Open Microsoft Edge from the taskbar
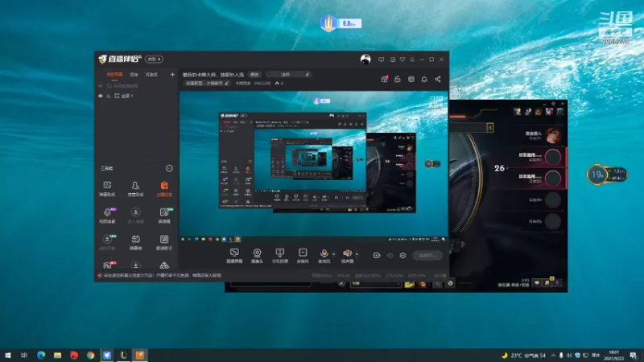The image size is (644, 362). (41, 355)
